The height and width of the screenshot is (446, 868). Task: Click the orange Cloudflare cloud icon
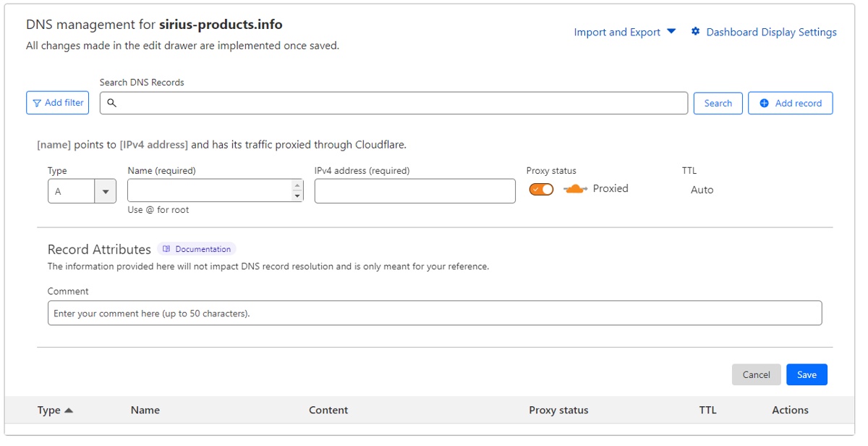575,189
